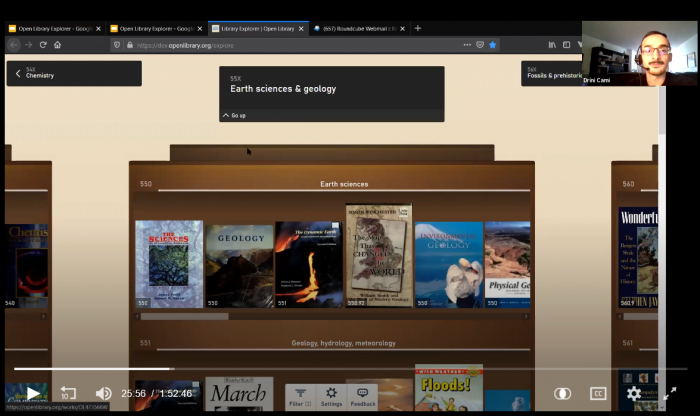Toggle closed captions CC button
This screenshot has height=416, width=700.
(598, 393)
